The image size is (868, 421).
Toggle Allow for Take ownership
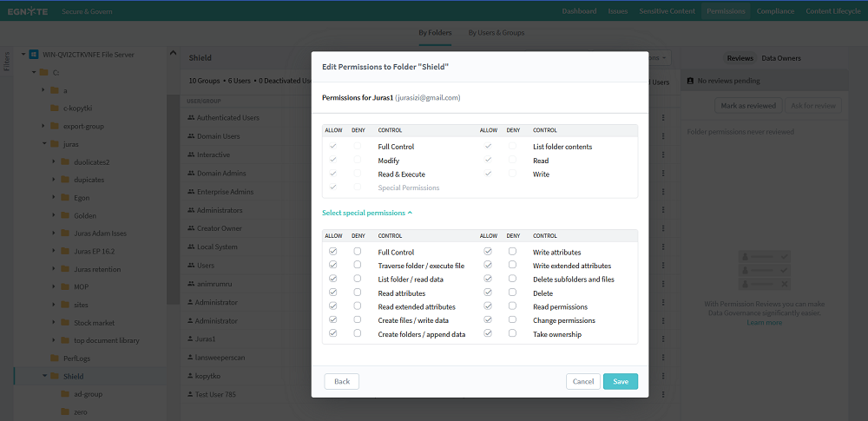click(488, 333)
